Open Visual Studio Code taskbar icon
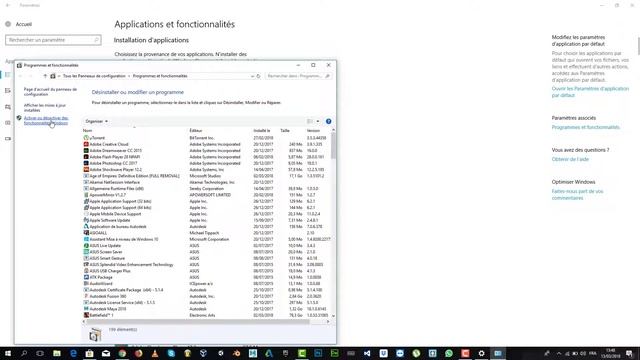The width and height of the screenshot is (640, 360). coord(367,353)
